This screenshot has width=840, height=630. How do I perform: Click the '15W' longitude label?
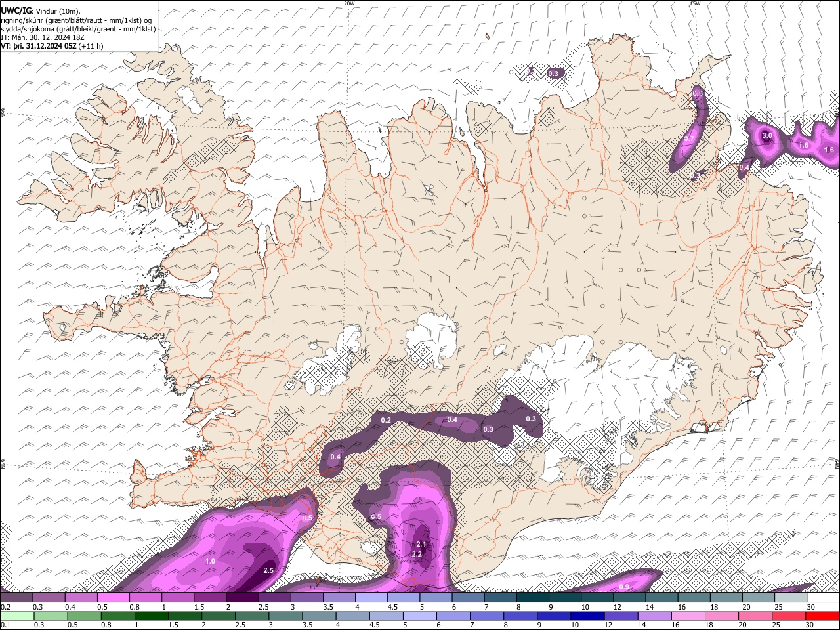coord(695,3)
